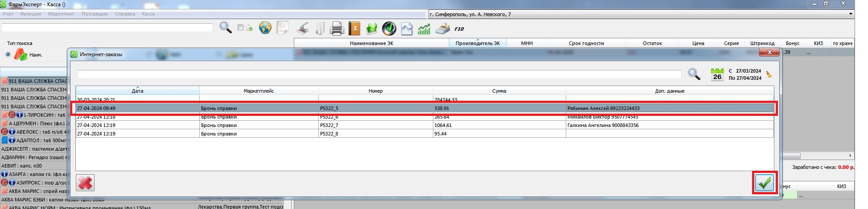Open the calendar date range picker
This screenshot has height=209, width=868.
pos(717,74)
